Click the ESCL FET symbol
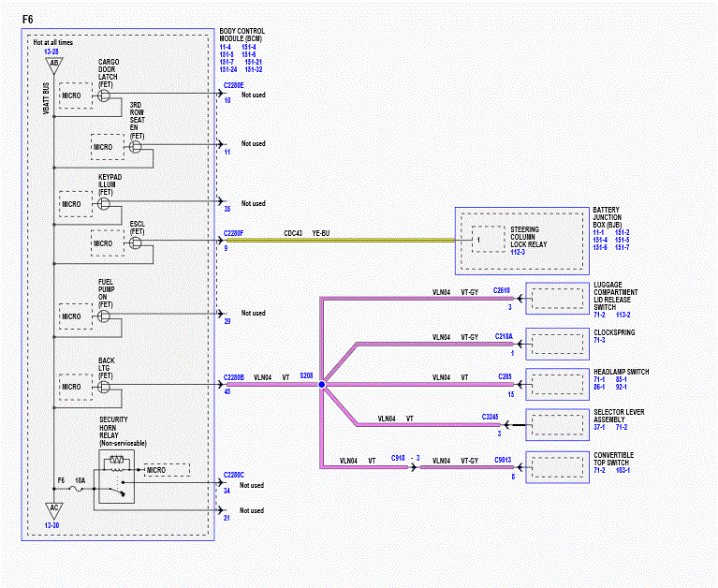 (135, 243)
